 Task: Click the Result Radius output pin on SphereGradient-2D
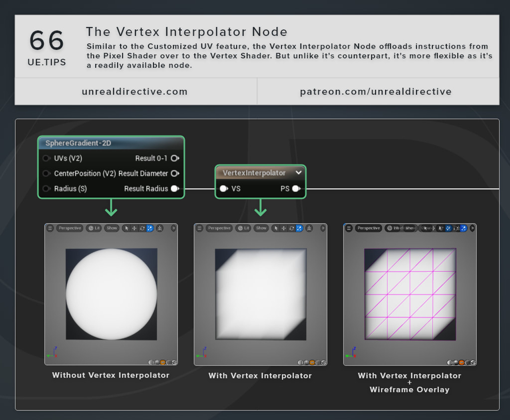tap(175, 189)
